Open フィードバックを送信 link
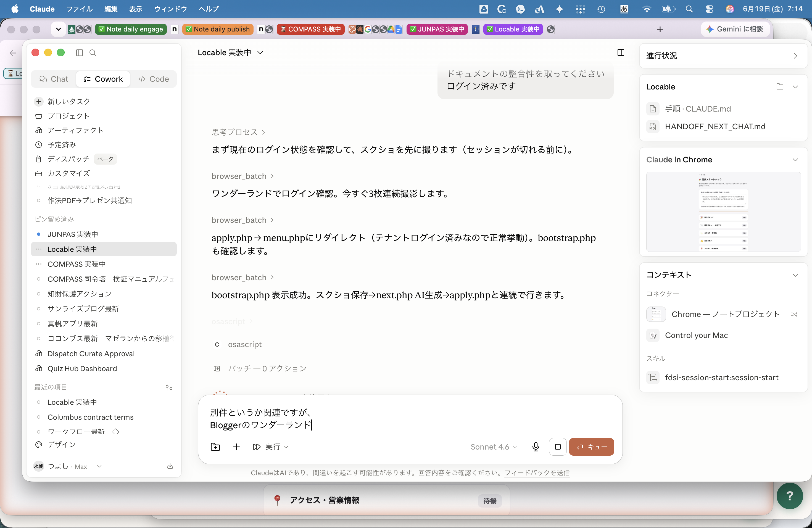 click(x=537, y=473)
